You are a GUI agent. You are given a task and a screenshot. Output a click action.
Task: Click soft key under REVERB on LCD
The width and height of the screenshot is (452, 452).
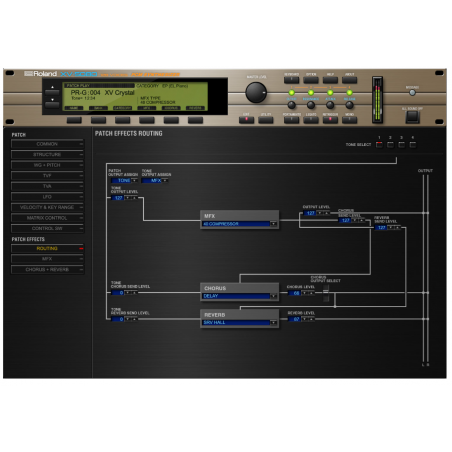click(x=195, y=120)
